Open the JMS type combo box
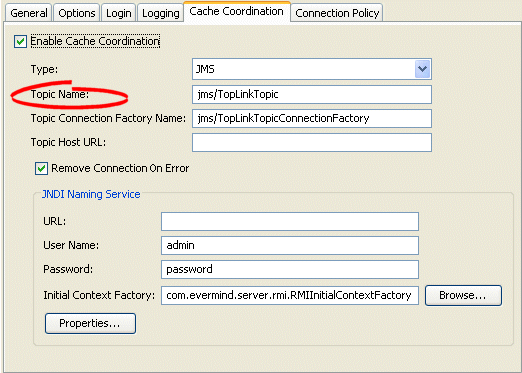 click(312, 69)
